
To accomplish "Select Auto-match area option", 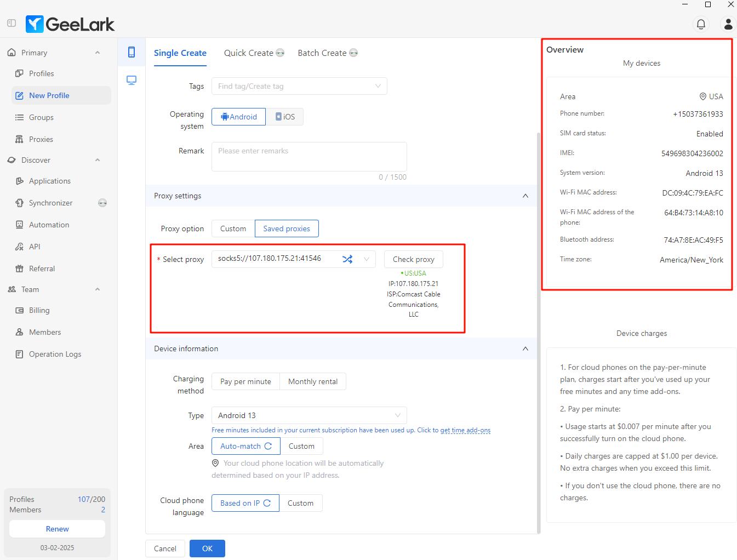I will (x=246, y=446).
